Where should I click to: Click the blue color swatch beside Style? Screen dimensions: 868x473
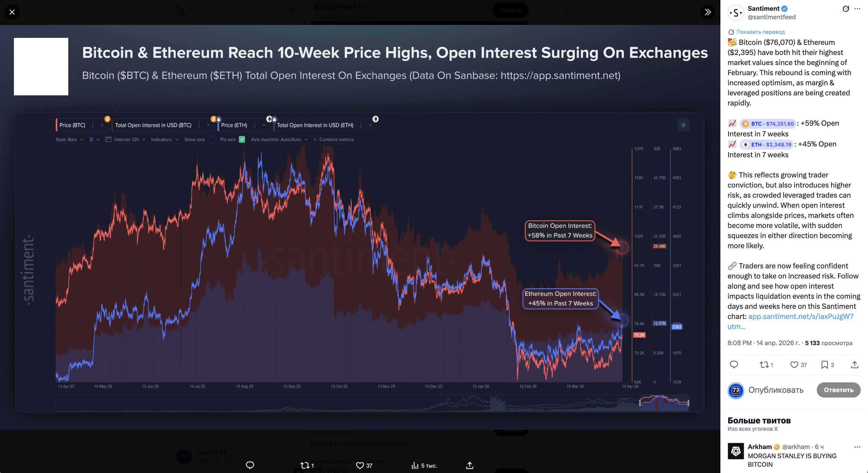pos(91,139)
